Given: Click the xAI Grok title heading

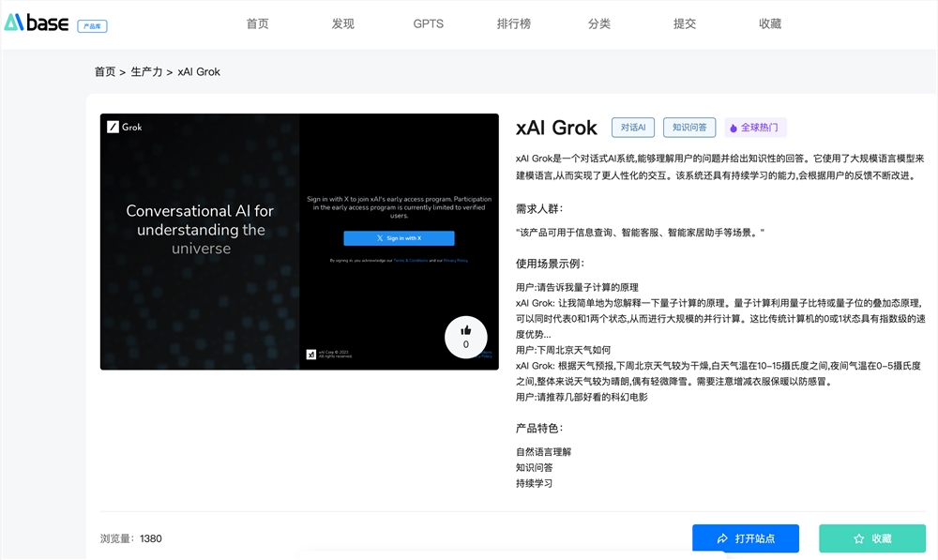Looking at the screenshot, I should [x=556, y=128].
